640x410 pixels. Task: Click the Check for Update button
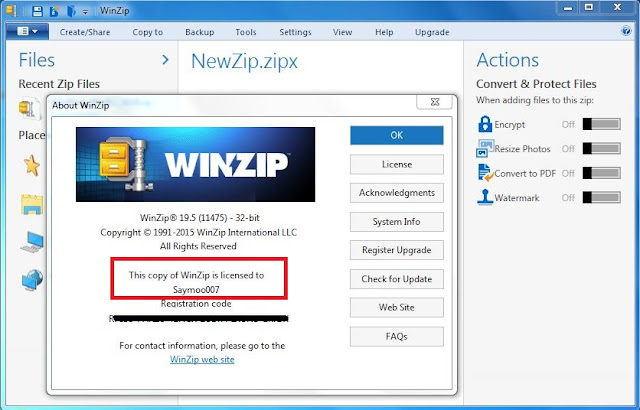click(397, 279)
